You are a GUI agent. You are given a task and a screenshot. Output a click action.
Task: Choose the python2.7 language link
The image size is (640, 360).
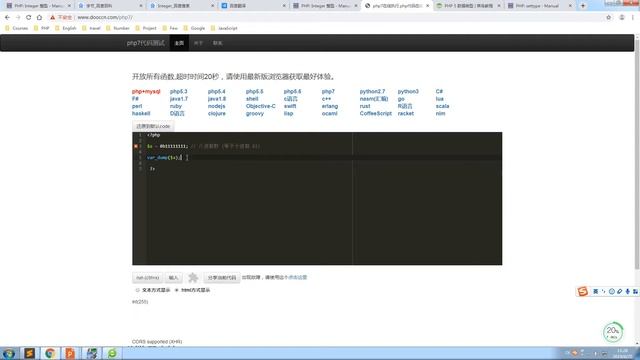coord(372,91)
